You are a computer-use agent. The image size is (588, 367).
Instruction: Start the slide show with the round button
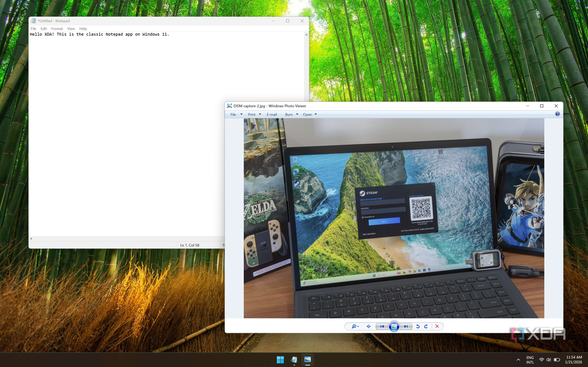(394, 326)
